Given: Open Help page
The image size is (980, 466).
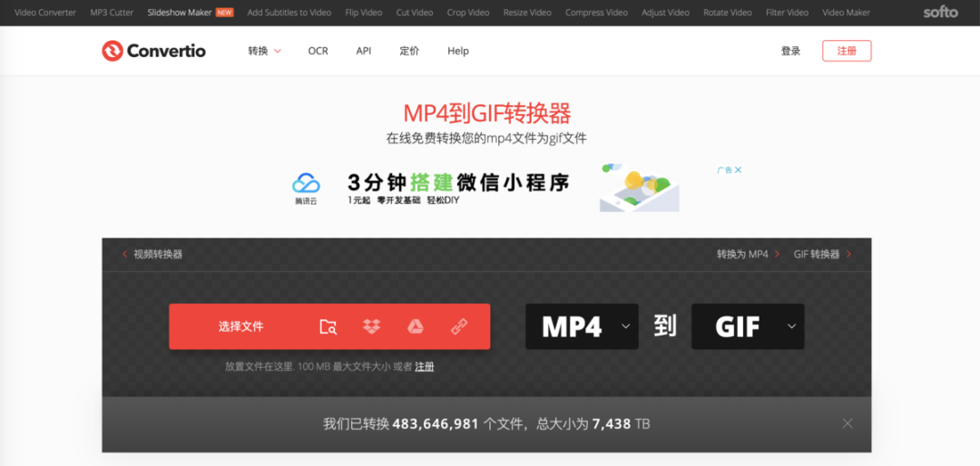Looking at the screenshot, I should 458,51.
